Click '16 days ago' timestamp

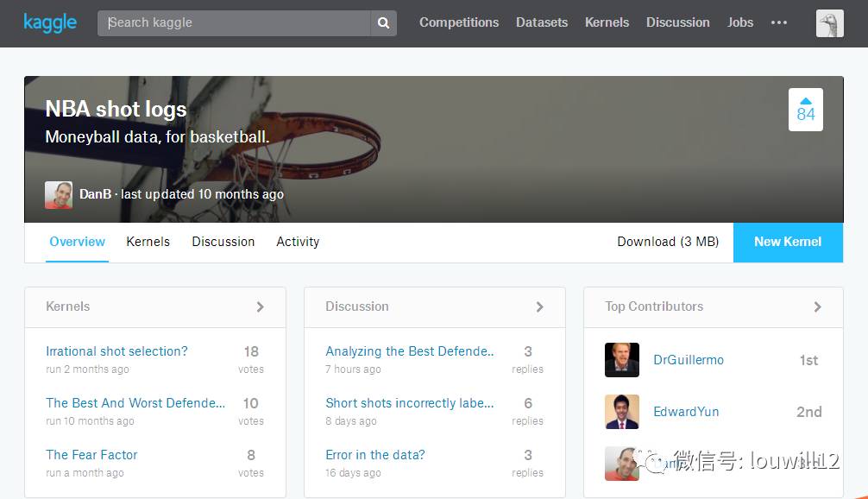[353, 473]
